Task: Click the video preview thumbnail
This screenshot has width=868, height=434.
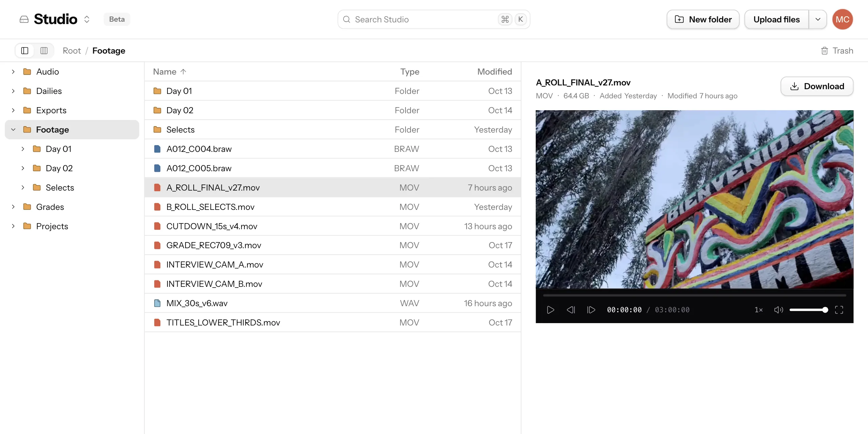Action: 694,199
